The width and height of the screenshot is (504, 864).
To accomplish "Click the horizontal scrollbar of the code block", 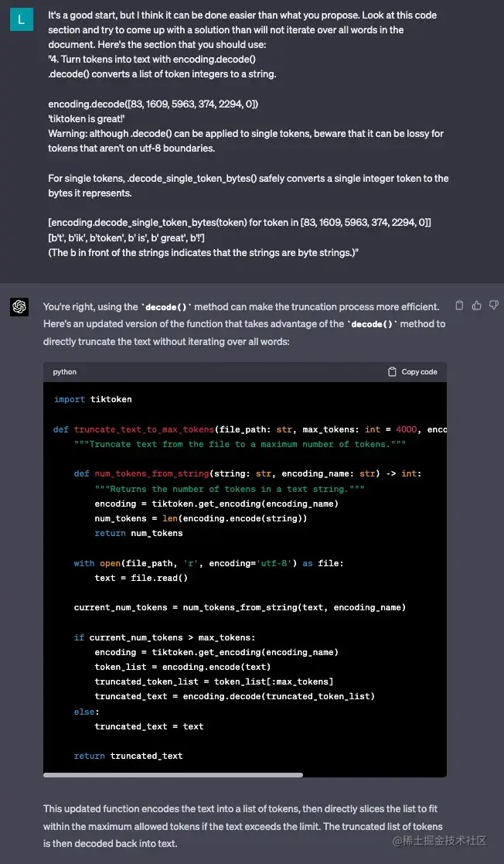I will 173,775.
